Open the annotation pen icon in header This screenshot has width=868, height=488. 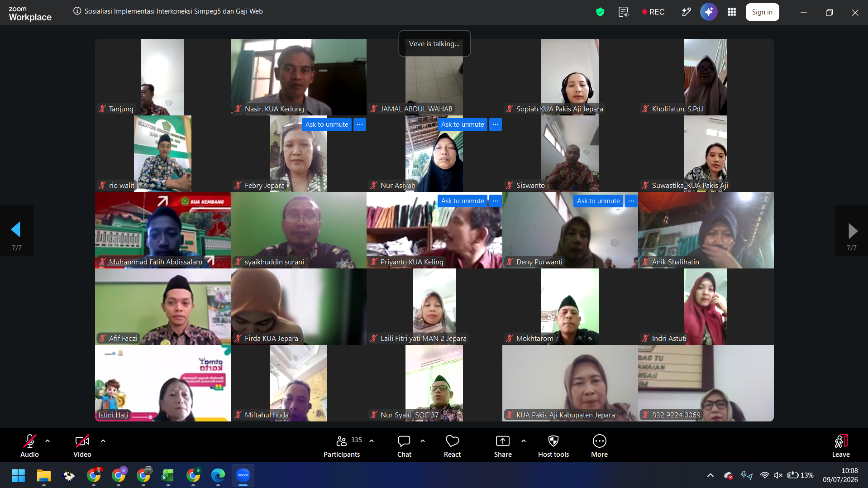686,12
